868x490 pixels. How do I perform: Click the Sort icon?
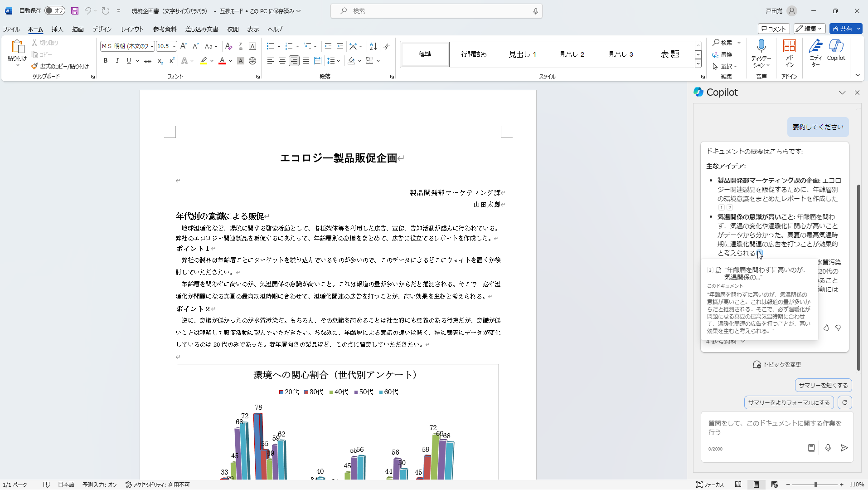373,46
